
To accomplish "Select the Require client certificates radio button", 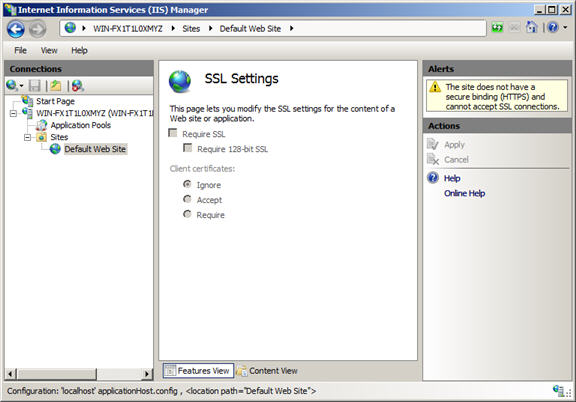I will 187,213.
